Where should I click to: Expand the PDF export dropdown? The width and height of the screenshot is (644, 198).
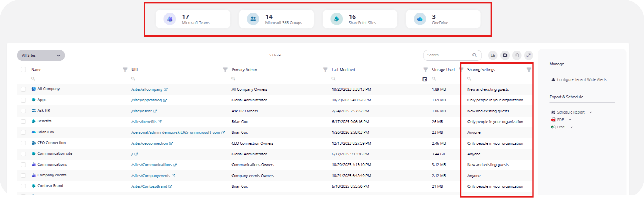pyautogui.click(x=570, y=120)
